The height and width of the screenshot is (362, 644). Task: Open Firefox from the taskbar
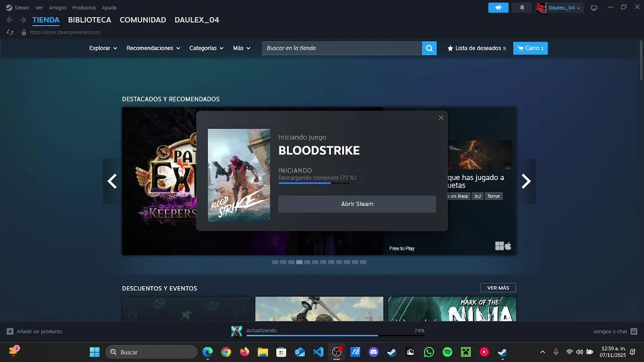[x=244, y=352]
